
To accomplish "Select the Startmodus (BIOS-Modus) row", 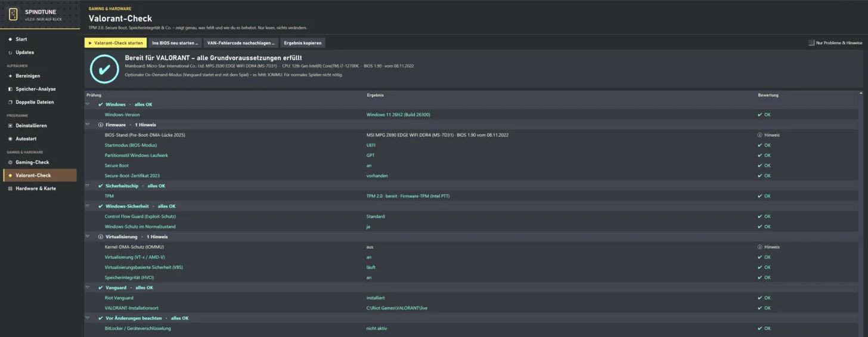I will 472,145.
